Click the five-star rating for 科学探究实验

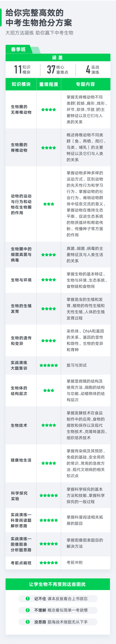(49, 495)
